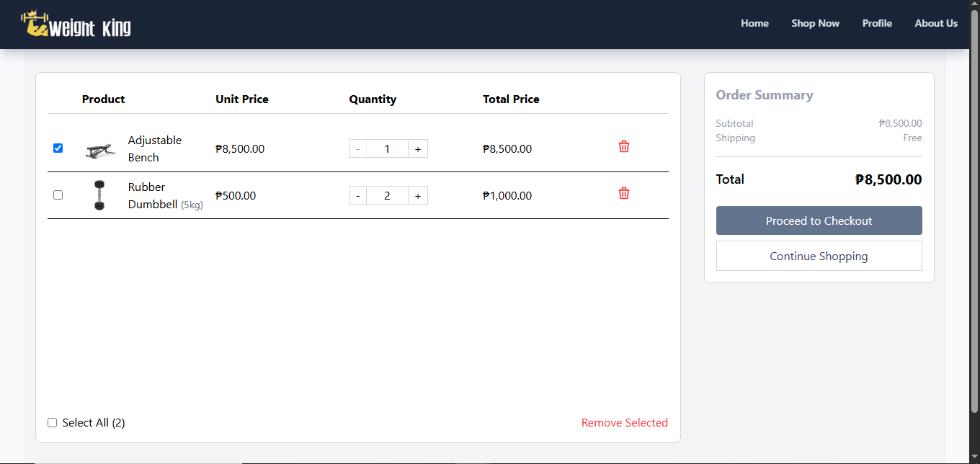The image size is (980, 464).
Task: Decrease Rubber Dumbbell quantity with minus
Action: (358, 196)
